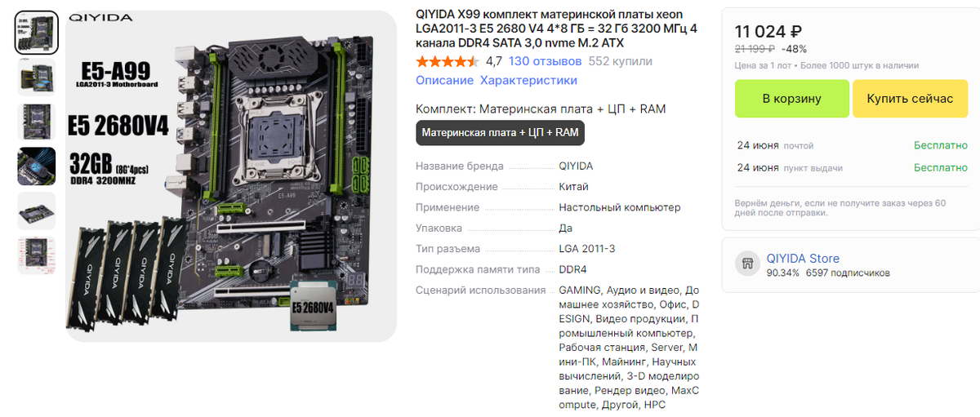The height and width of the screenshot is (417, 980).
Task: Open the 130 отзывов reviews link
Action: point(545,61)
